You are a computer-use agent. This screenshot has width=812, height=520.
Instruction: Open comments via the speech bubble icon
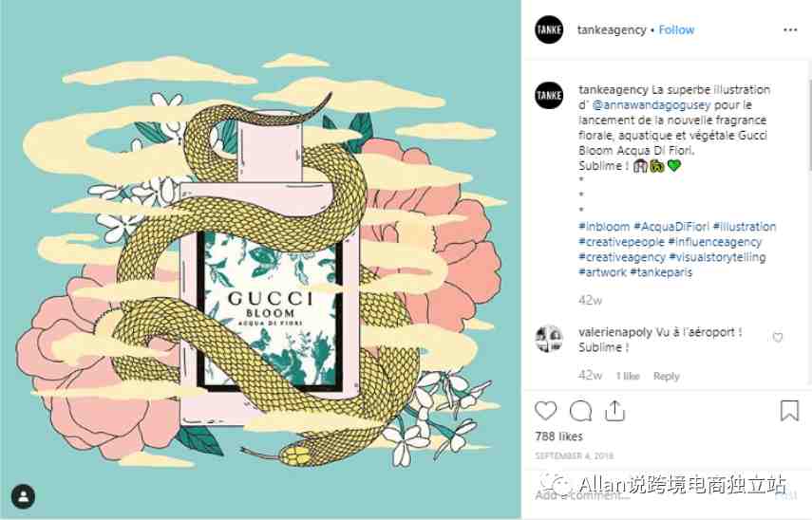(x=580, y=411)
